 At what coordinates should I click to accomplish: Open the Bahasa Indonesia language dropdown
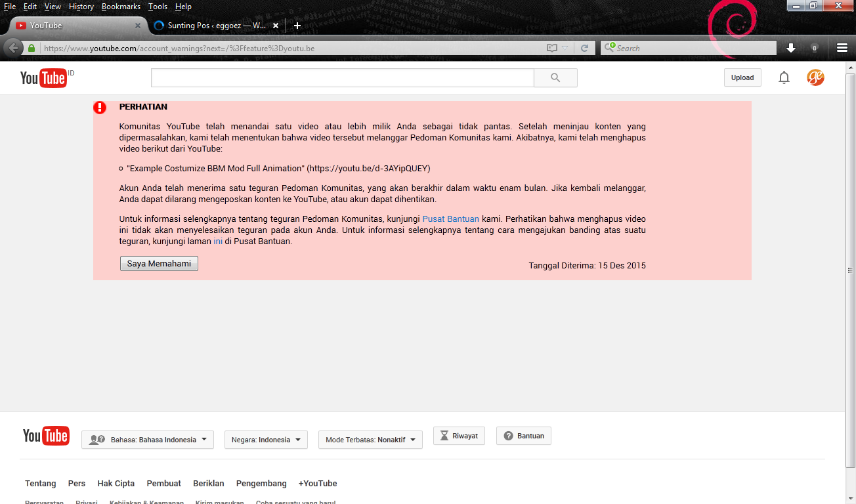point(148,440)
